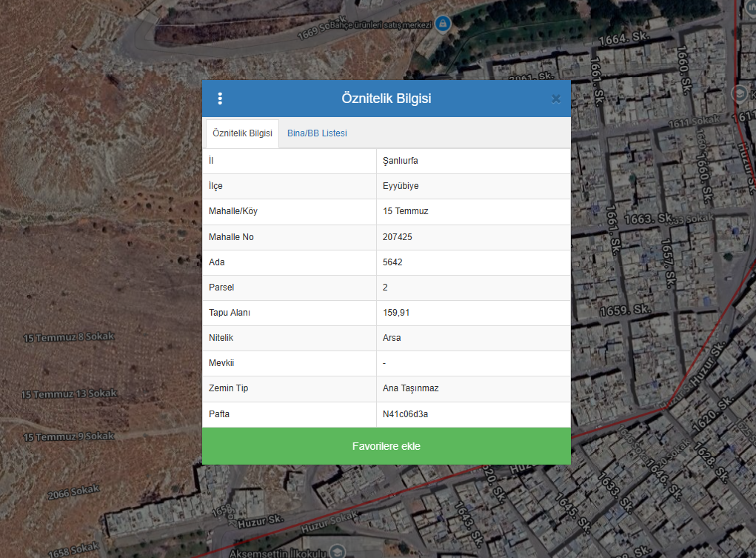This screenshot has height=558, width=756.
Task: Close the Öznitelik Bilgisi dialog
Action: [x=556, y=99]
